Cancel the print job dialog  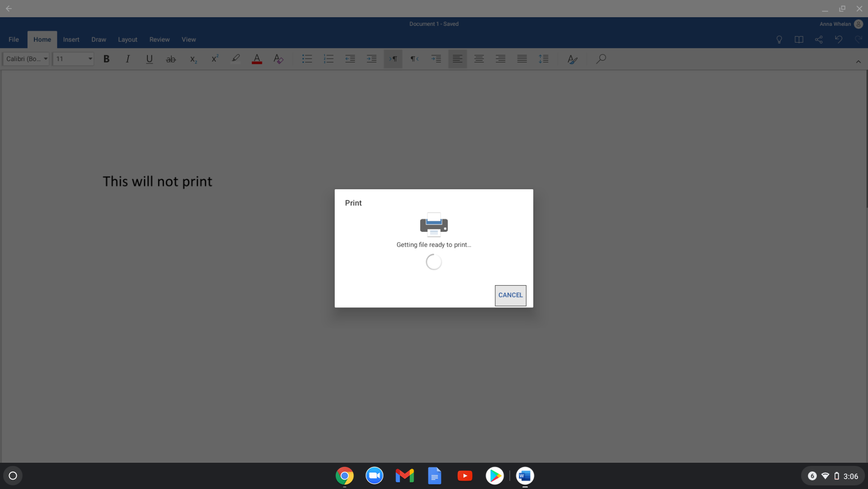pyautogui.click(x=510, y=295)
